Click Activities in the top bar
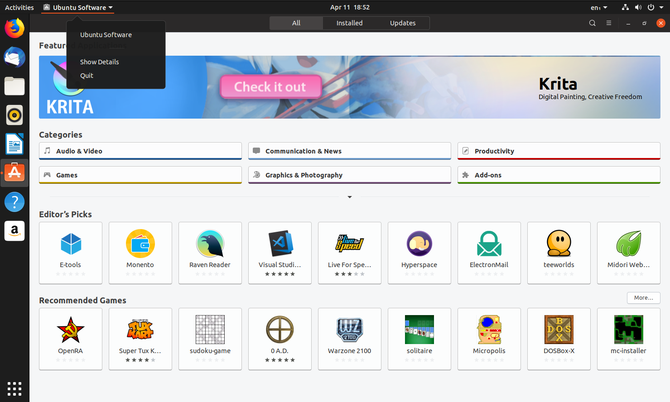 click(x=19, y=7)
